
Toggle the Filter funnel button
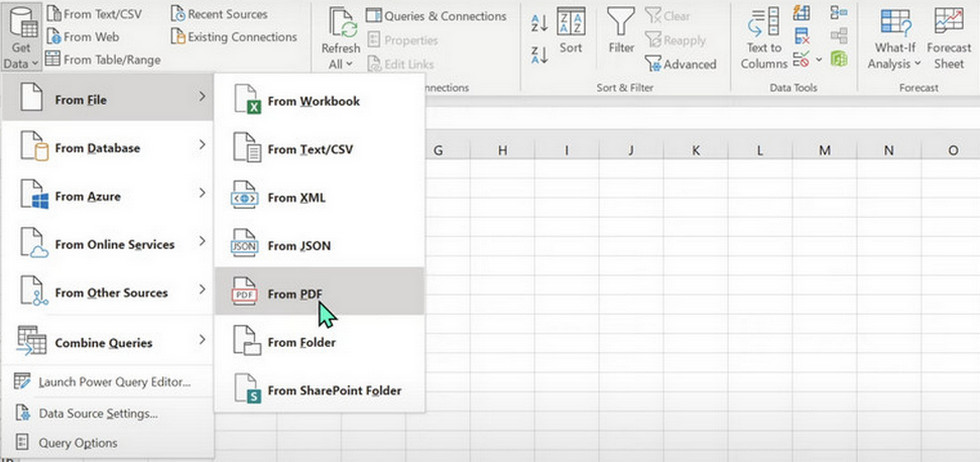(x=621, y=31)
